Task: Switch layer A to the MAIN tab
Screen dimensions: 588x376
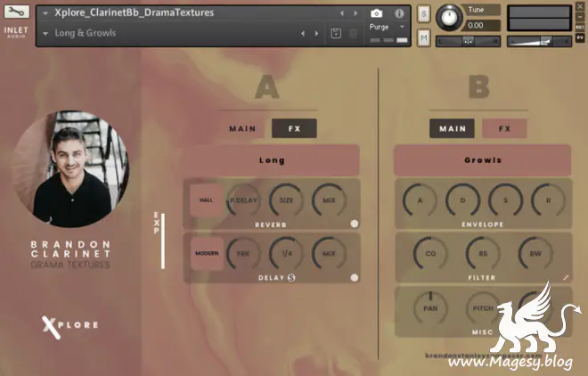Action: click(242, 128)
